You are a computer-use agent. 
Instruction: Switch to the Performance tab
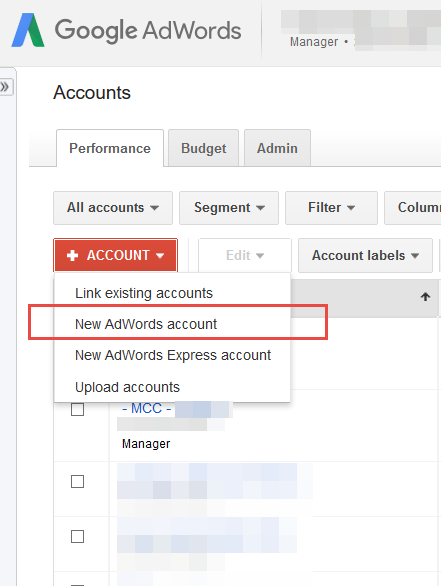point(110,148)
